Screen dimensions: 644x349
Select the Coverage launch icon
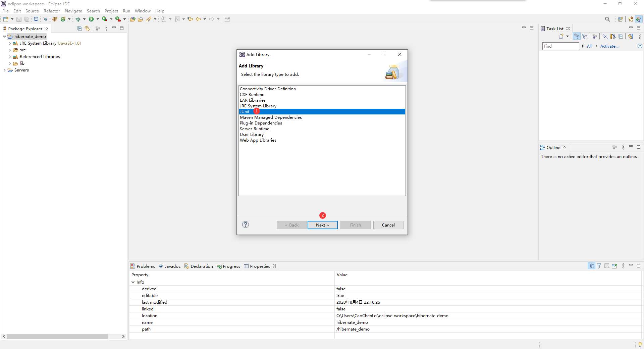104,19
